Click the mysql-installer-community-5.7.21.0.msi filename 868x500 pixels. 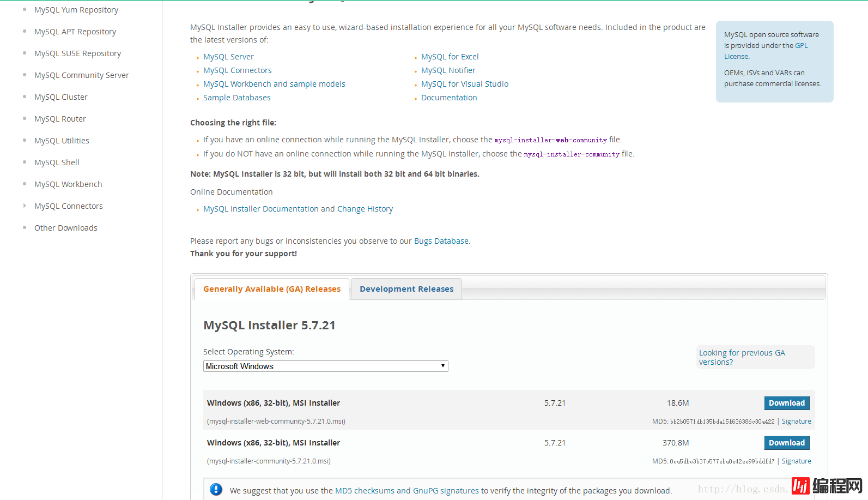tap(269, 461)
